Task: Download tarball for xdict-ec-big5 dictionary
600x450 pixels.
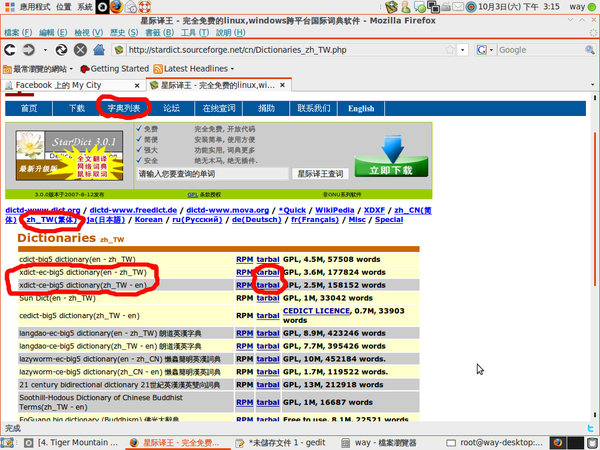Action: (x=268, y=272)
